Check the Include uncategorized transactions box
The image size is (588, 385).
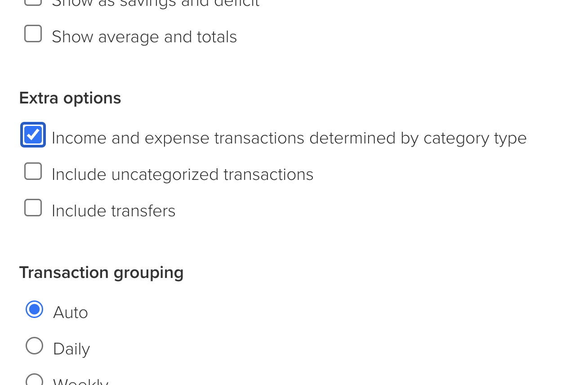pyautogui.click(x=33, y=171)
